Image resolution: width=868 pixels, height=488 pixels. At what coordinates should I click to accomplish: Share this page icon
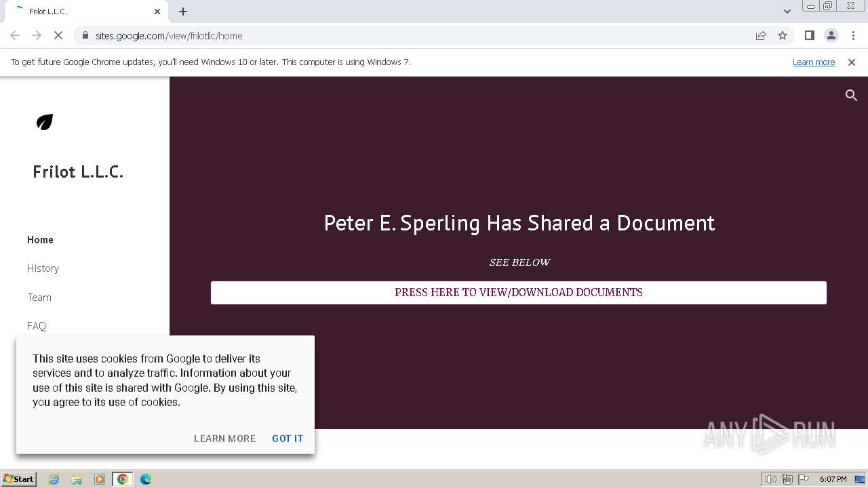point(761,35)
